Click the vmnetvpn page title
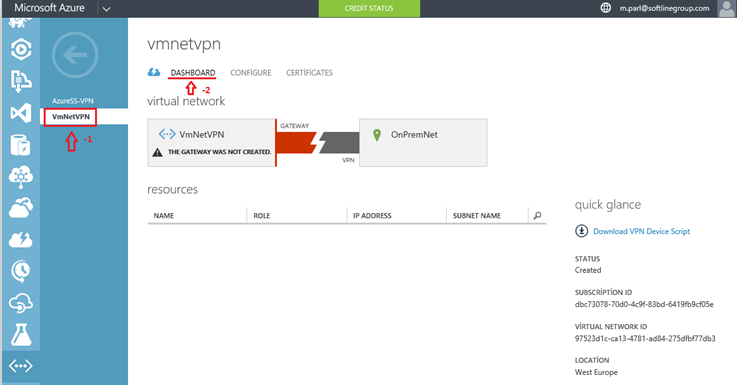The height and width of the screenshot is (385, 737). [184, 44]
